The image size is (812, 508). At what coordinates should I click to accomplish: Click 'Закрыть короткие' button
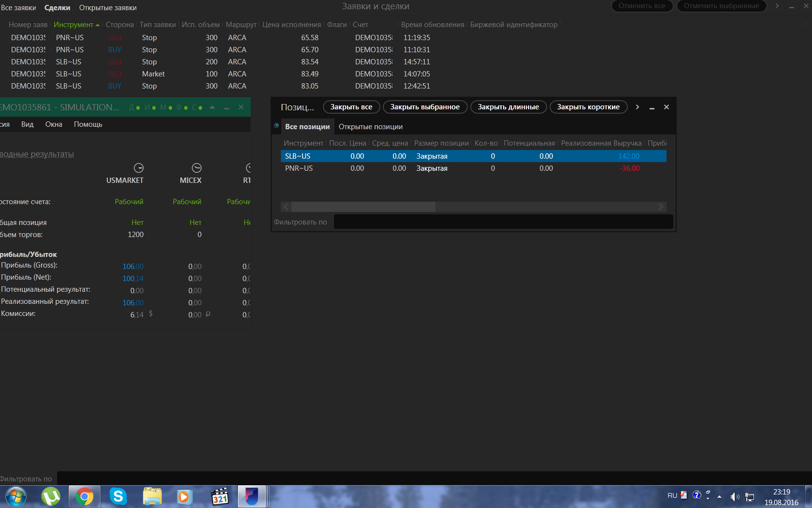point(588,107)
